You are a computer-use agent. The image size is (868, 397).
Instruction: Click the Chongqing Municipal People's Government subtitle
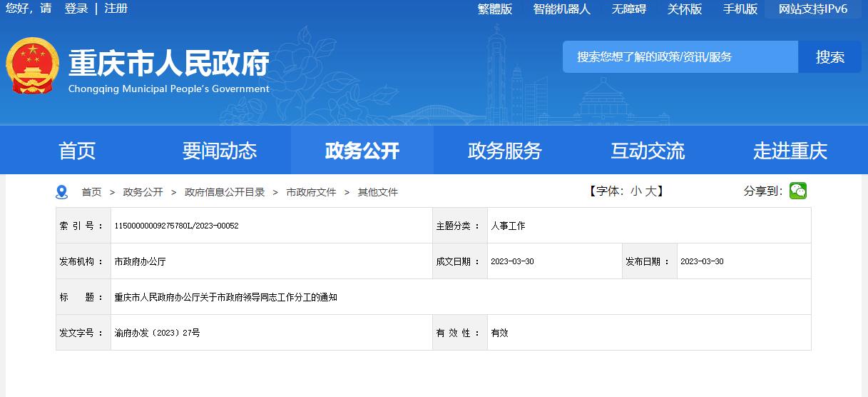point(169,89)
